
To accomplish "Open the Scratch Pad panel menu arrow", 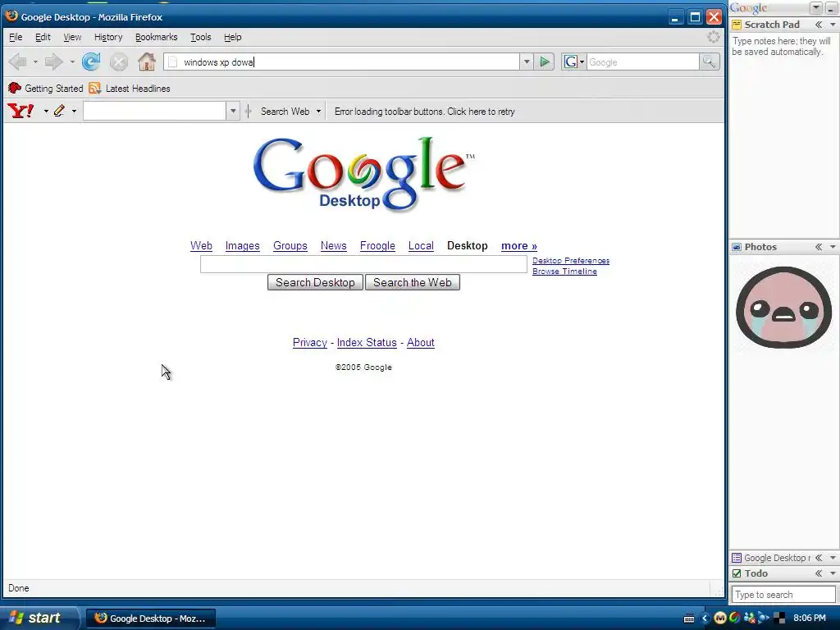I will (x=833, y=25).
